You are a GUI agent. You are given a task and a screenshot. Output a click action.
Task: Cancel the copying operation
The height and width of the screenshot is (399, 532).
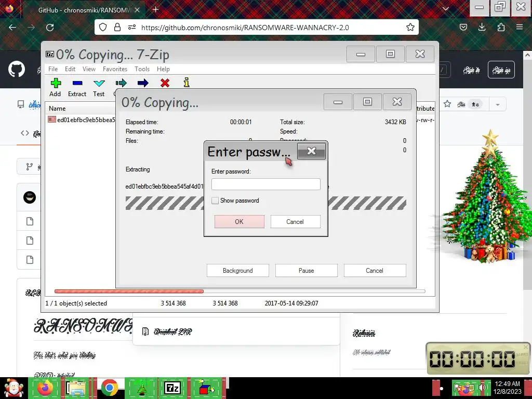click(x=375, y=270)
